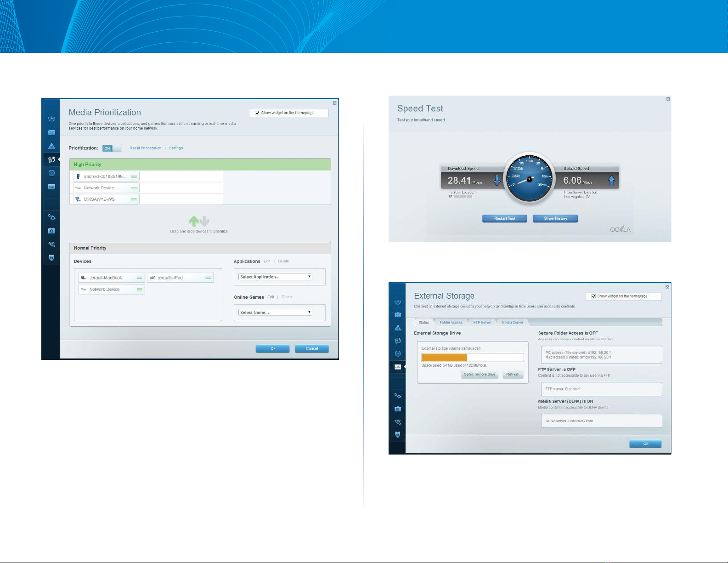Click Parental Controls warning icon in Media Prioritization sidebar
728x563 pixels.
point(51,146)
